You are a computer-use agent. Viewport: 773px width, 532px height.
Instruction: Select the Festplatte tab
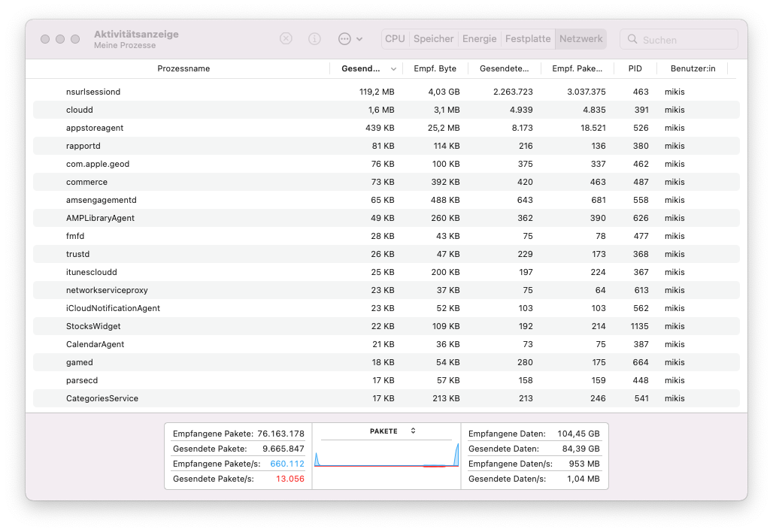528,39
